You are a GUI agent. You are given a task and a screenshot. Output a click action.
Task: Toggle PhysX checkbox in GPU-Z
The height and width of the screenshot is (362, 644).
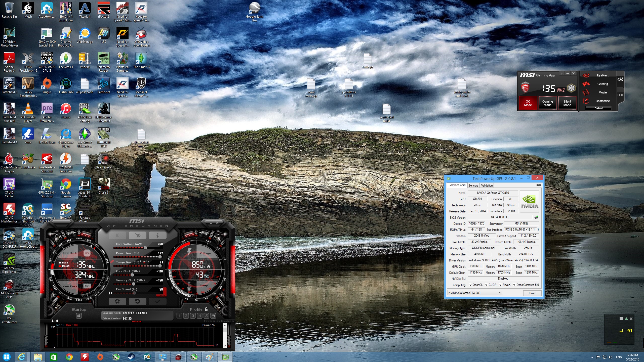tap(501, 285)
